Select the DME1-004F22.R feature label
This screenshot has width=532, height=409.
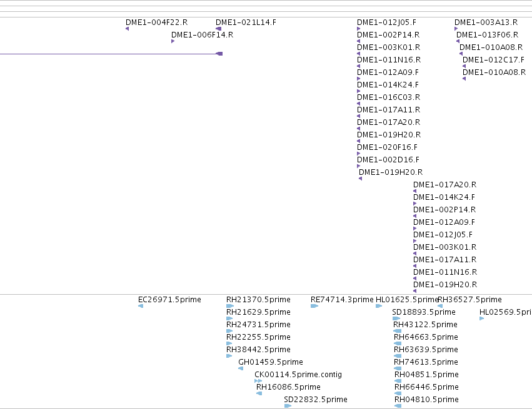(x=156, y=22)
